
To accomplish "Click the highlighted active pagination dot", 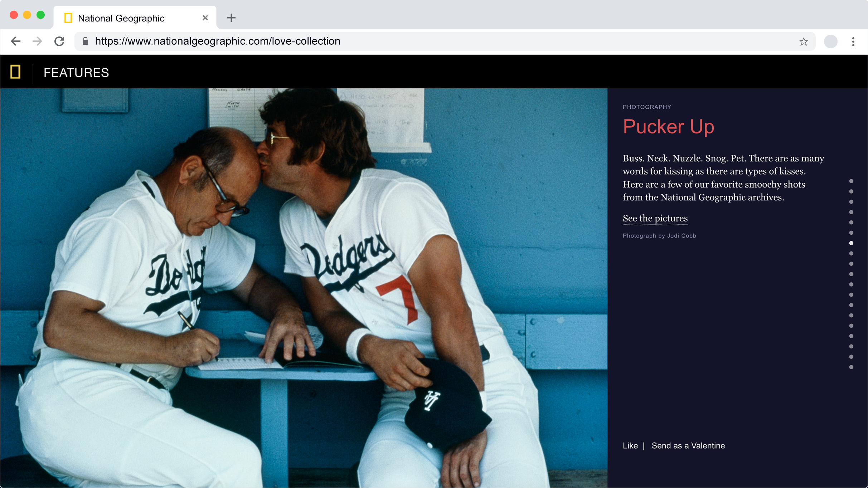I will tap(851, 243).
